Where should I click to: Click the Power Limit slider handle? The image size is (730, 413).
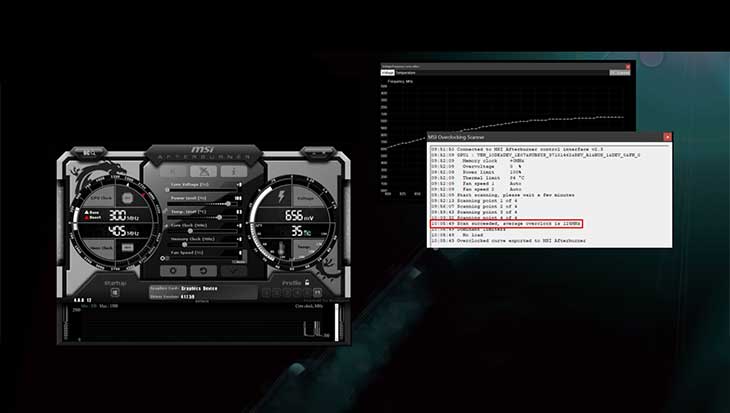tap(228, 203)
